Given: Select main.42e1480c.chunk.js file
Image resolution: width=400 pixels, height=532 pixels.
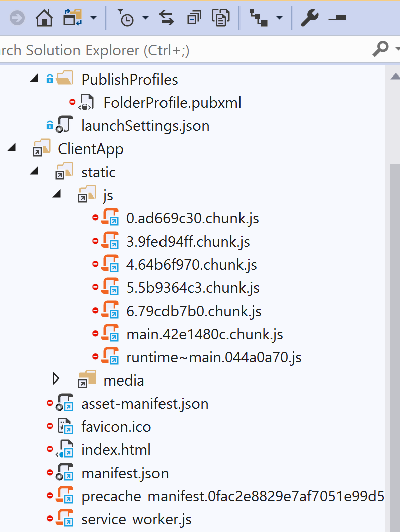Looking at the screenshot, I should (x=205, y=334).
